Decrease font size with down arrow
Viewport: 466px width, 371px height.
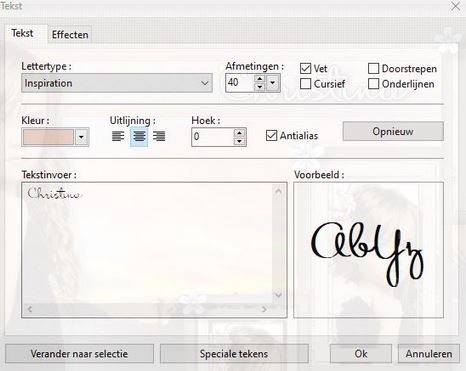coord(260,87)
